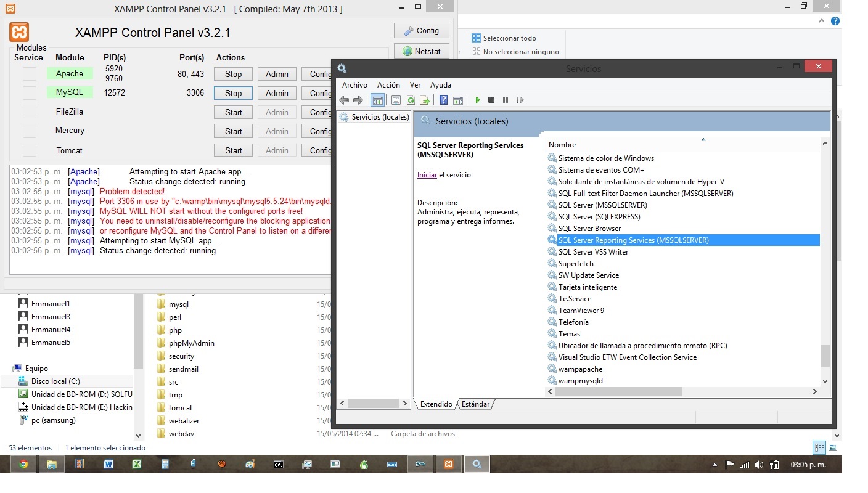Click the Pause service icon
The width and height of the screenshot is (868, 493).
pyautogui.click(x=506, y=100)
